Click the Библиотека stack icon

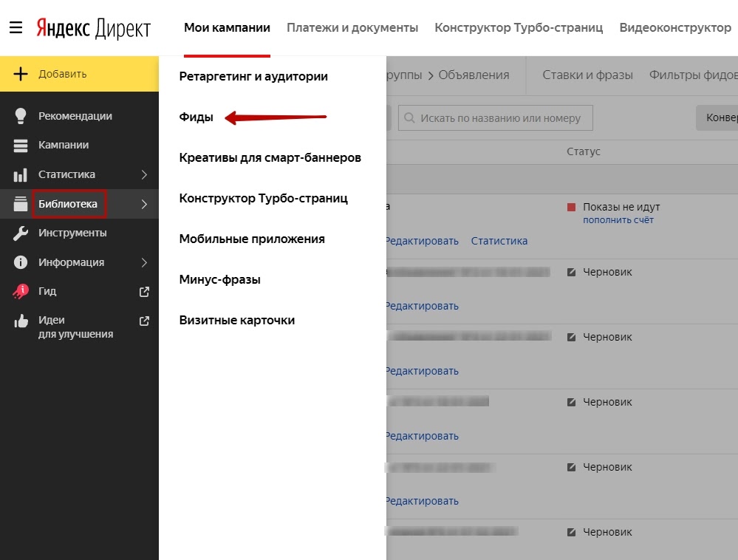click(x=20, y=204)
